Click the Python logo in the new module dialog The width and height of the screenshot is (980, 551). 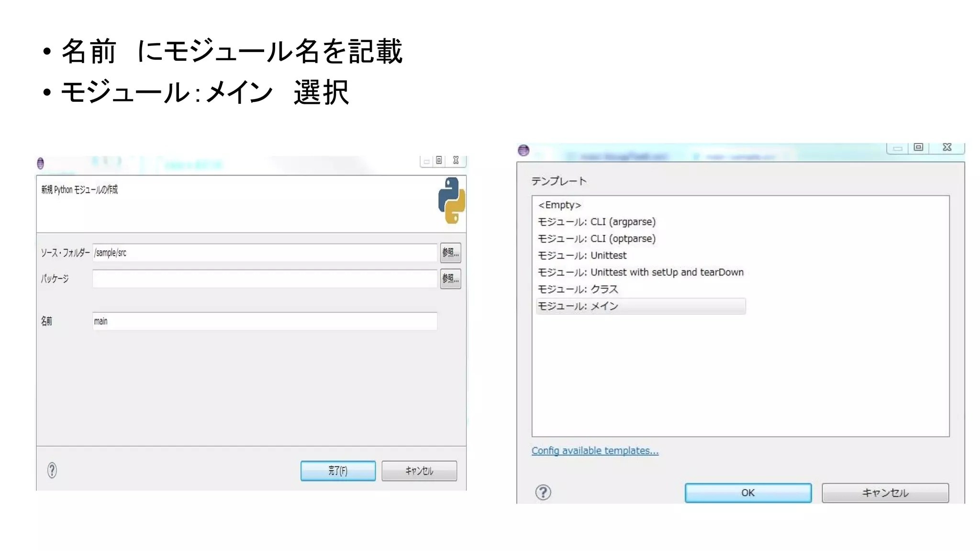pos(451,200)
